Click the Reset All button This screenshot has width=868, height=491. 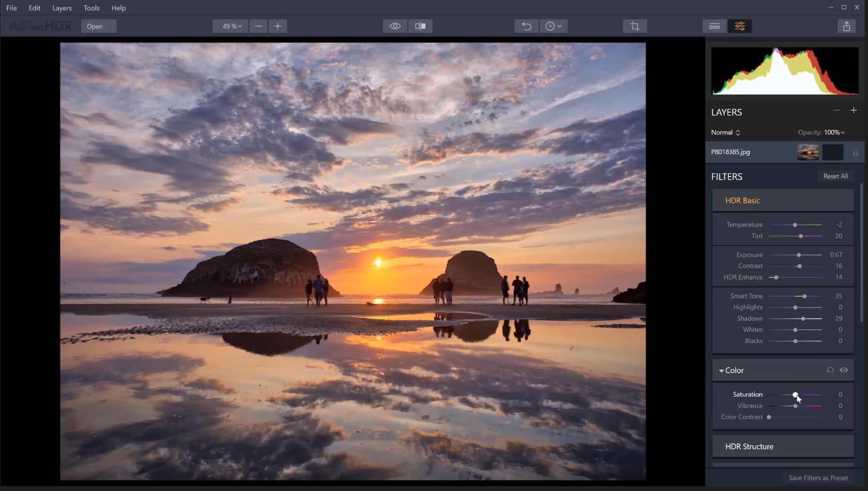[835, 176]
